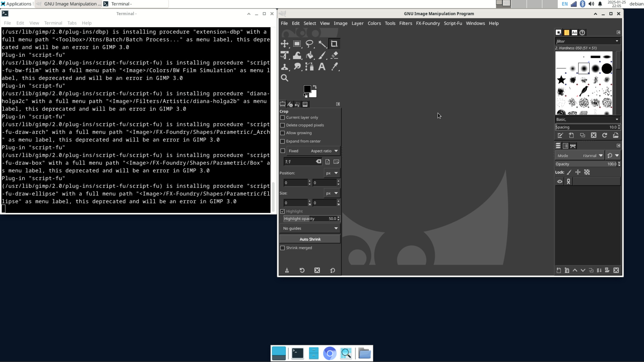This screenshot has width=644, height=362.
Task: Open the Aspect ratio dropdown
Action: (323, 151)
